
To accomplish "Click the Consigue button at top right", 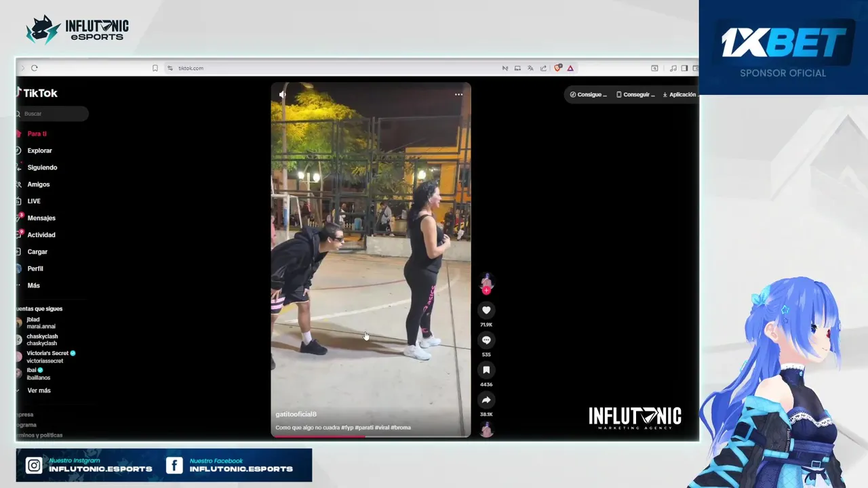I will [588, 95].
